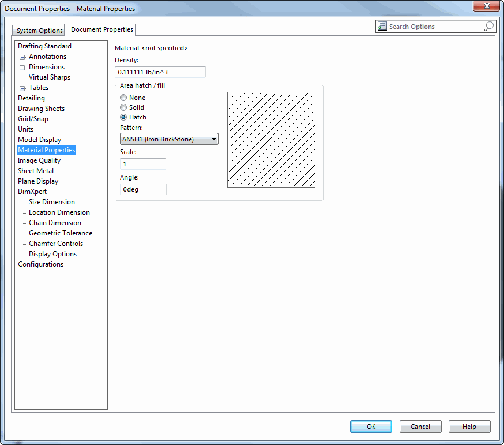The image size is (504, 445).
Task: Select Drafting Standard in the tree
Action: pyautogui.click(x=44, y=46)
